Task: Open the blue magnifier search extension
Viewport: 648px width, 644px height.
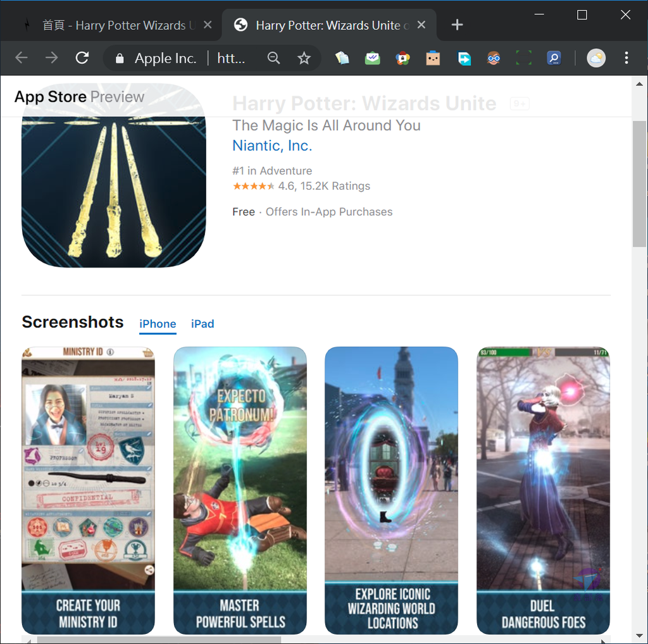Action: (x=554, y=58)
